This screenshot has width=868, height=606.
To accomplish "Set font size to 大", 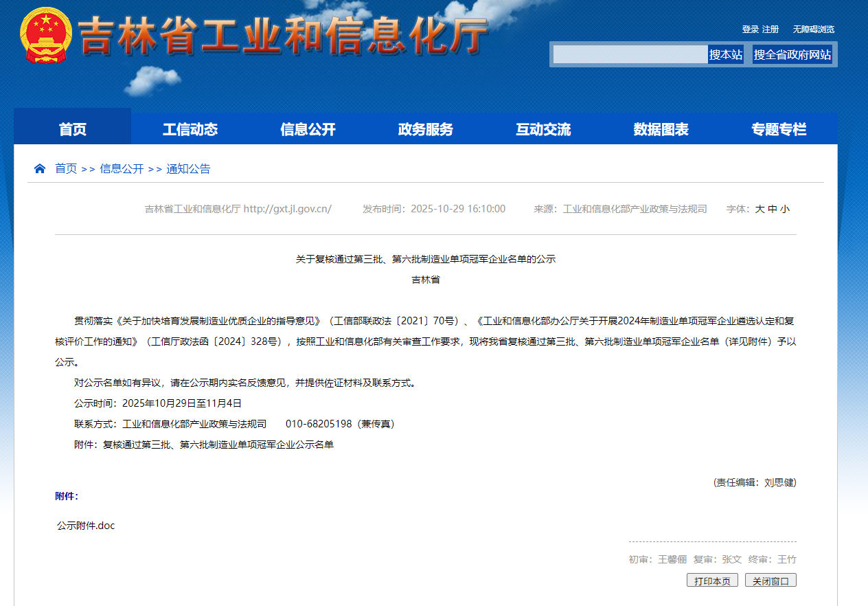I will coord(759,209).
